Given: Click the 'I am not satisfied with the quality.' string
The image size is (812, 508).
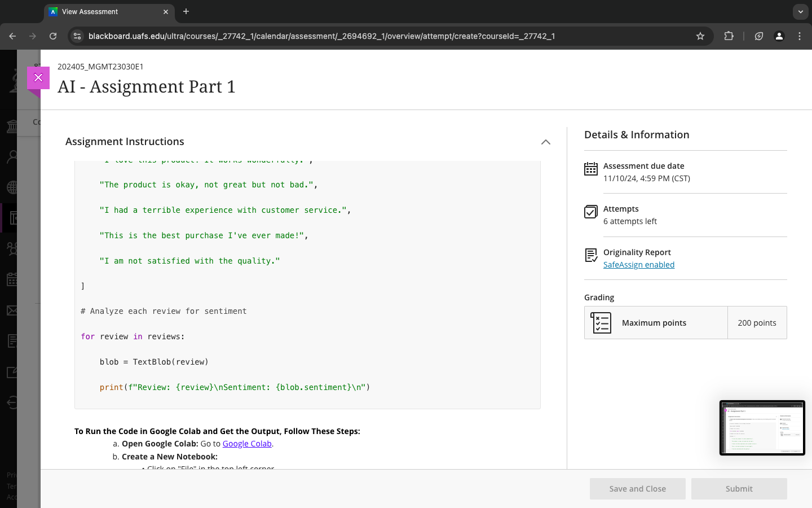Looking at the screenshot, I should (189, 261).
